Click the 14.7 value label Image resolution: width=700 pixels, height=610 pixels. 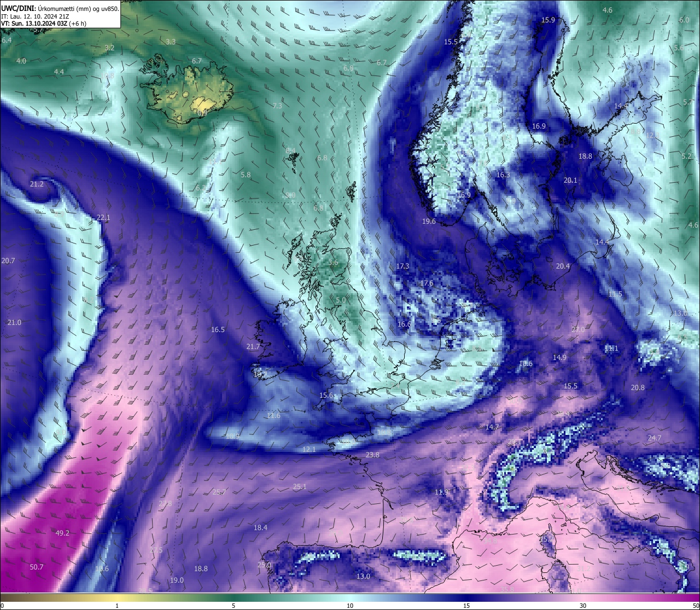492,427
